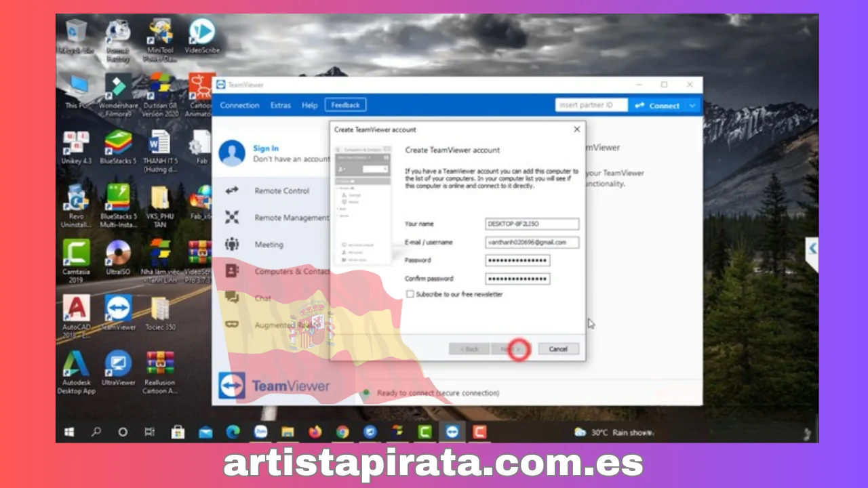
Task: Click the Your name input field
Action: pos(532,224)
